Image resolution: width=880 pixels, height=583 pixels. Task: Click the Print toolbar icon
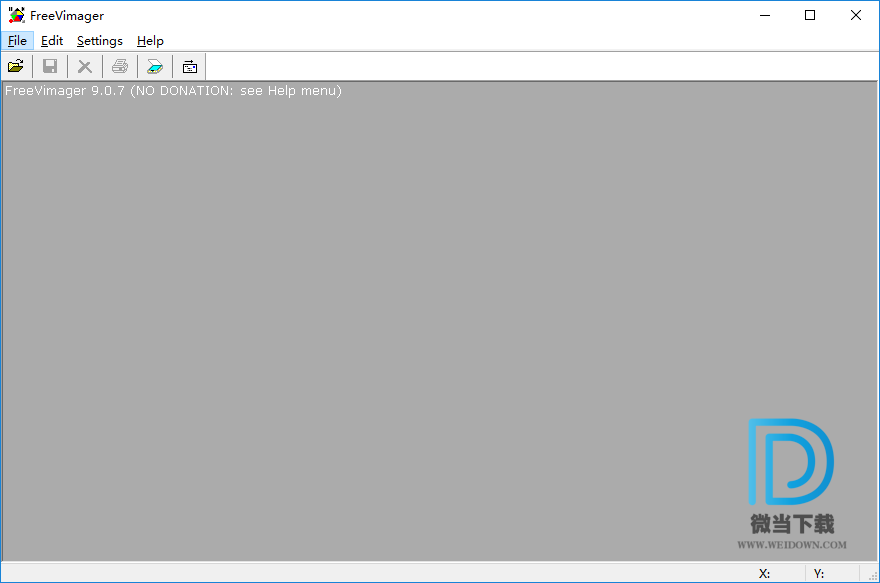(x=120, y=67)
